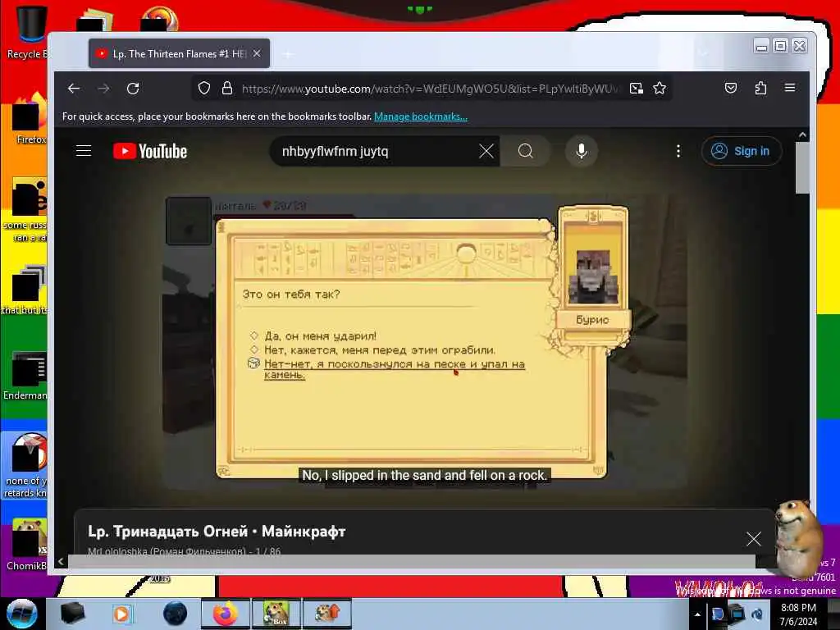Open the Windows Start orb
The image size is (840, 630).
(21, 614)
